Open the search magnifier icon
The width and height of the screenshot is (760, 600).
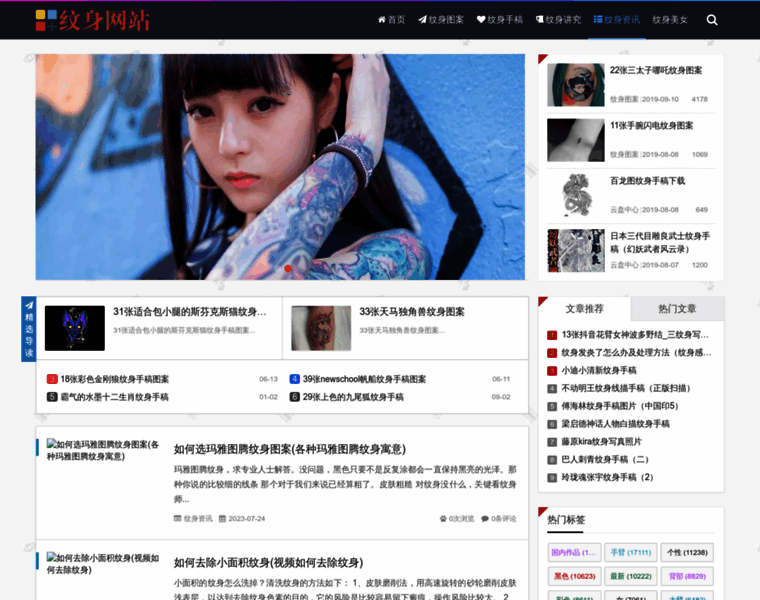click(712, 20)
